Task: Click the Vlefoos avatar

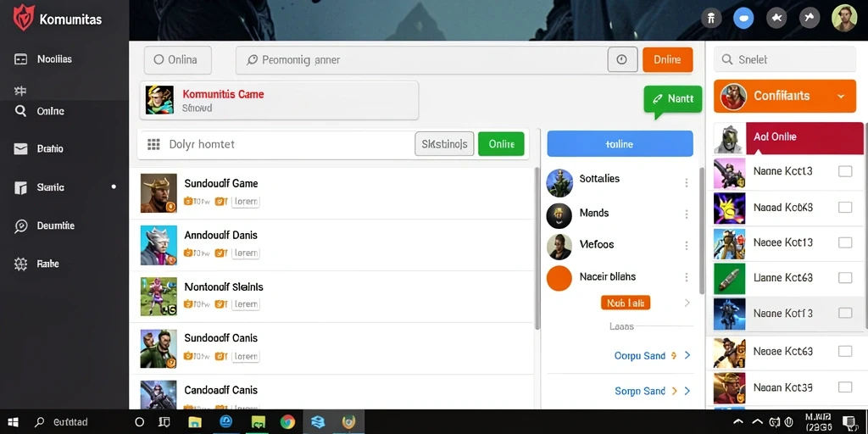Action: coord(559,247)
